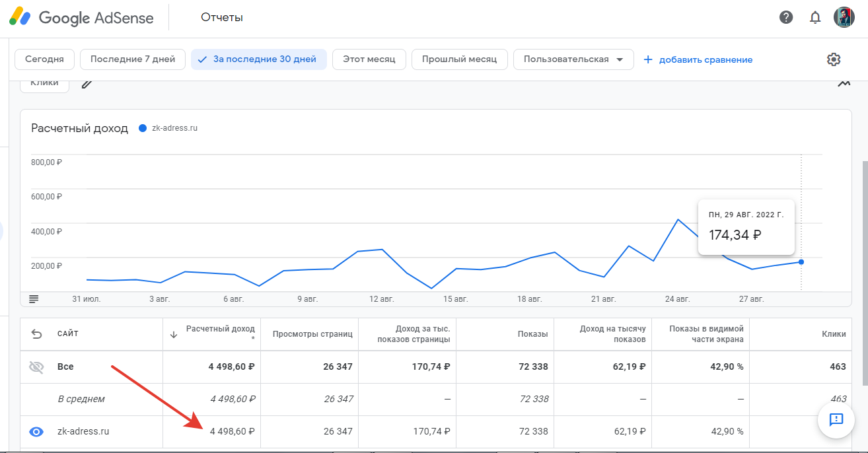Image resolution: width=868 pixels, height=453 pixels.
Task: Click the Клики metric chip
Action: coord(44,84)
